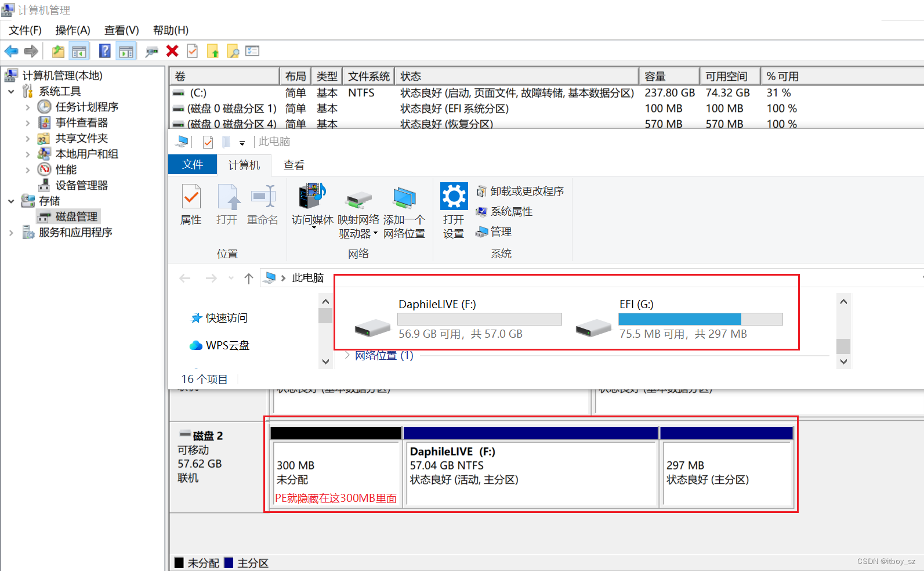Open the 文件(F) menu
This screenshot has width=924, height=571.
[25, 30]
